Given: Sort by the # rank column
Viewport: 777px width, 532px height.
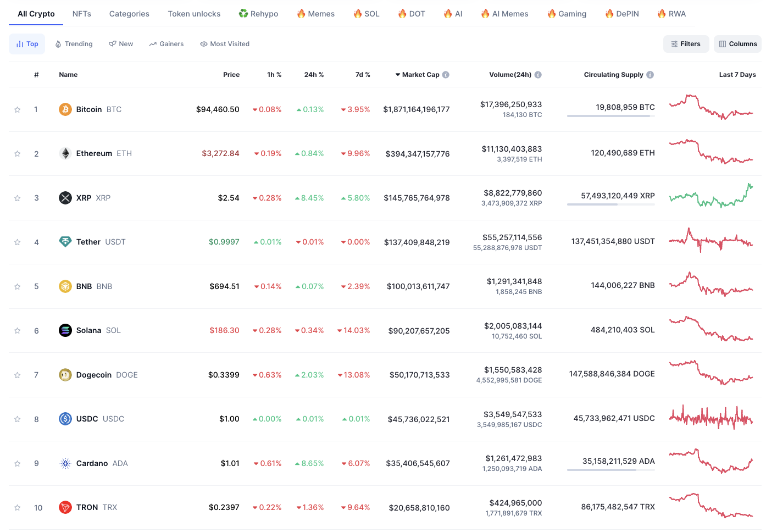Looking at the screenshot, I should click(36, 75).
